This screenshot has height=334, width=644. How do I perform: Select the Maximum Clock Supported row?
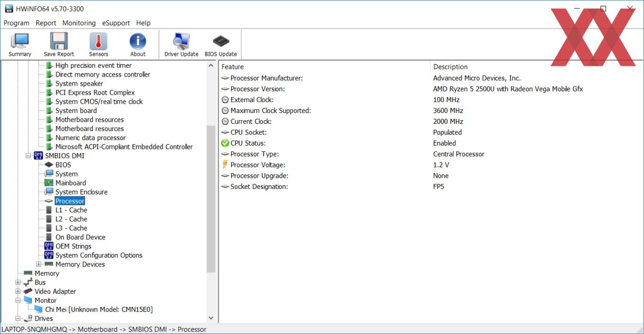(x=426, y=111)
